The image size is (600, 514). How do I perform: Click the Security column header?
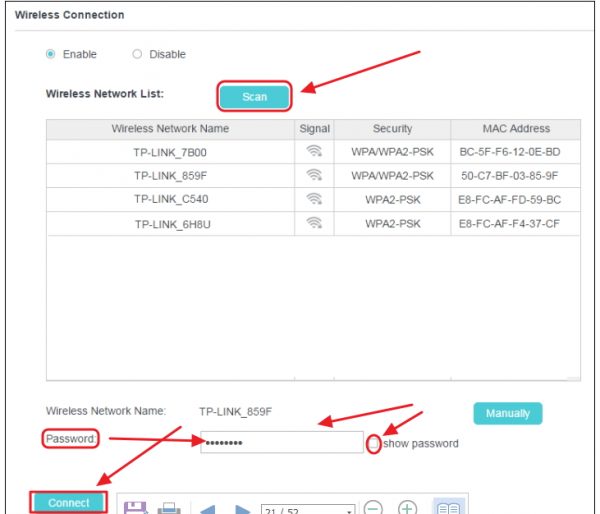393,129
